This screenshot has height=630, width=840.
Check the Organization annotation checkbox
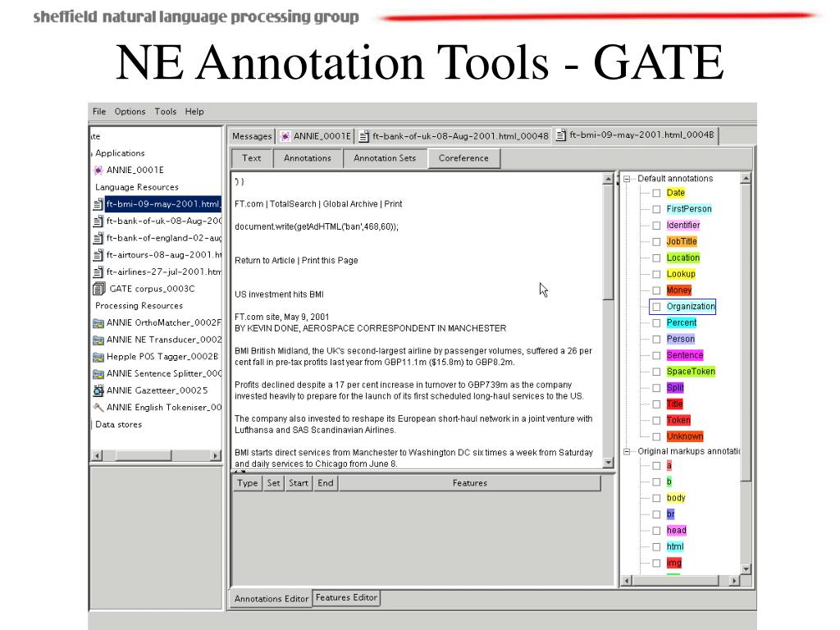[x=656, y=307]
